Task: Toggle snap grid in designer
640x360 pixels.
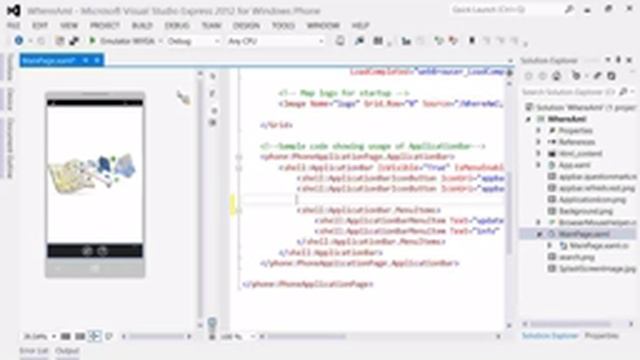Action: 65,336
